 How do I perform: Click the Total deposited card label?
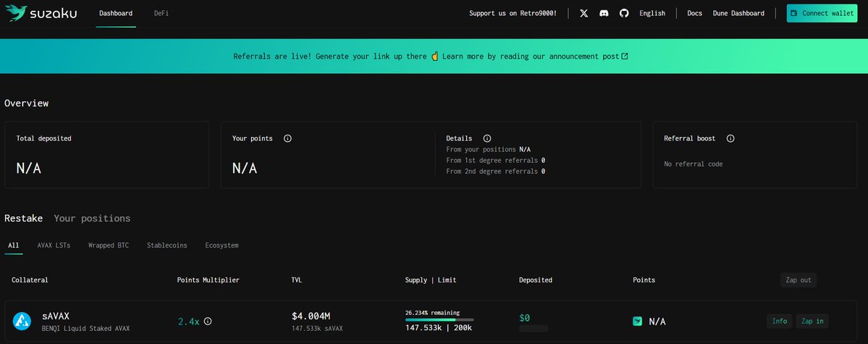(43, 138)
